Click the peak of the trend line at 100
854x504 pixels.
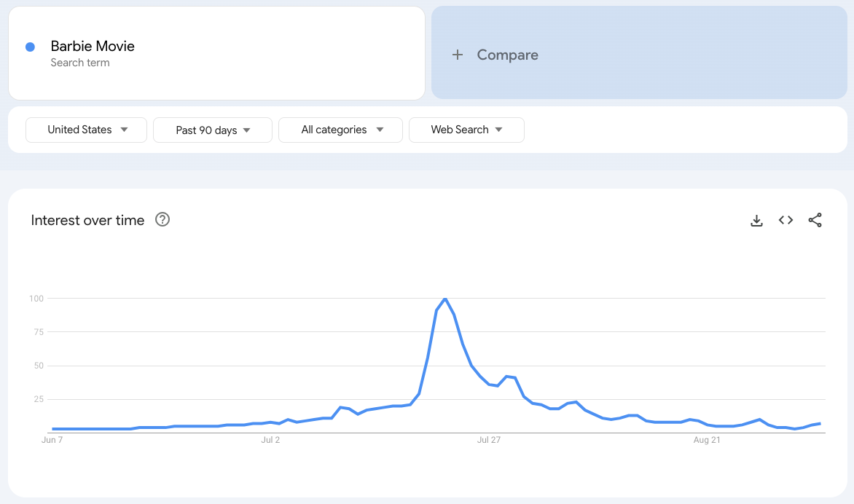(445, 299)
